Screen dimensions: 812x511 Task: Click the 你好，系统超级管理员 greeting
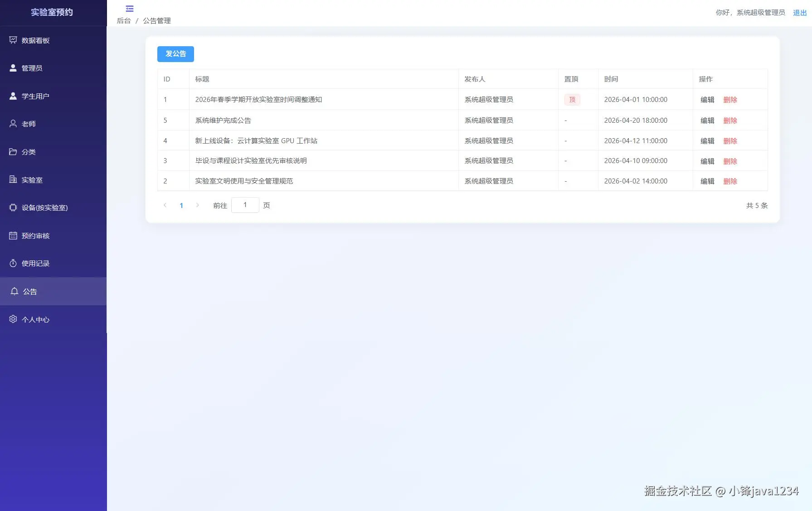(750, 13)
